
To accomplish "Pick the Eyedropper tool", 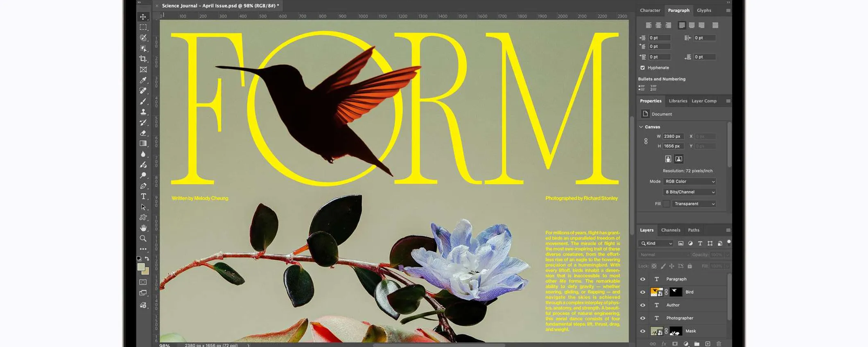I will point(143,80).
